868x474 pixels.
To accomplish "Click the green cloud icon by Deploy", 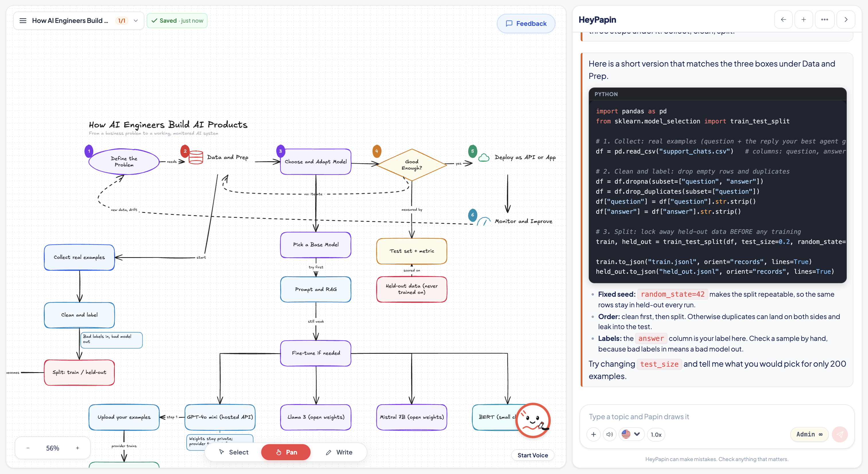I will tap(484, 157).
